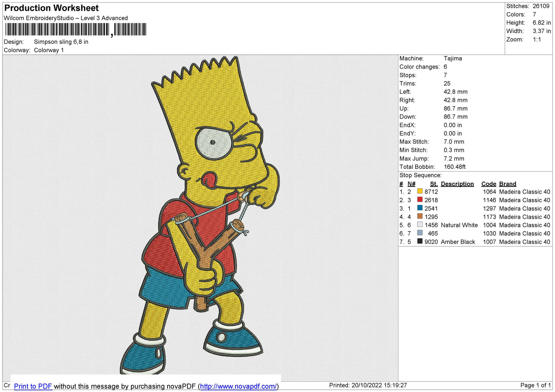Click the Printed: 20/10/2022 15:19:27 timestamp

[368, 385]
